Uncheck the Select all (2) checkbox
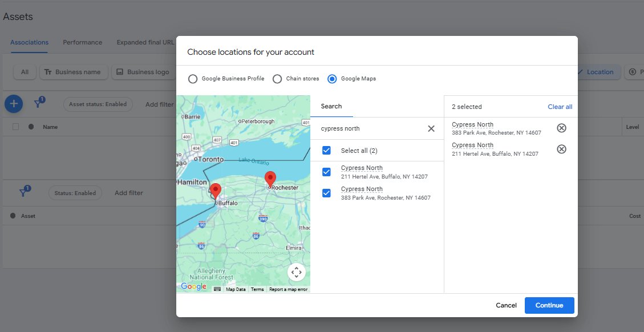644x332 pixels. [x=327, y=150]
